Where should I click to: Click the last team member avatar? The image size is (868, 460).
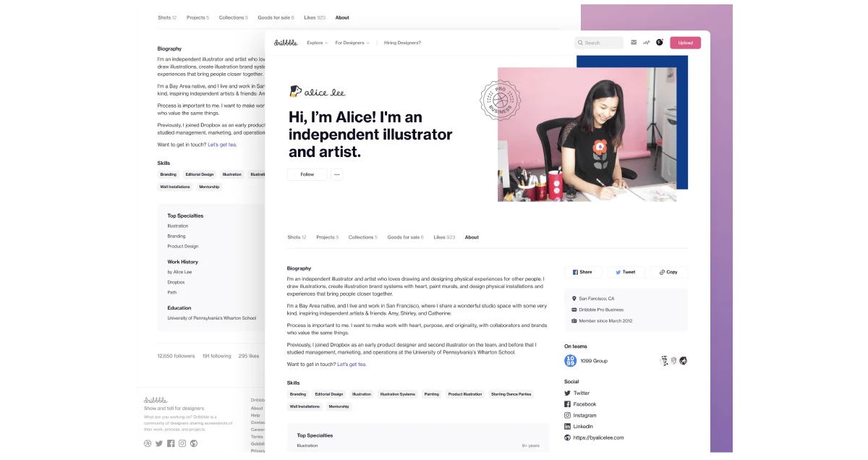click(x=683, y=360)
